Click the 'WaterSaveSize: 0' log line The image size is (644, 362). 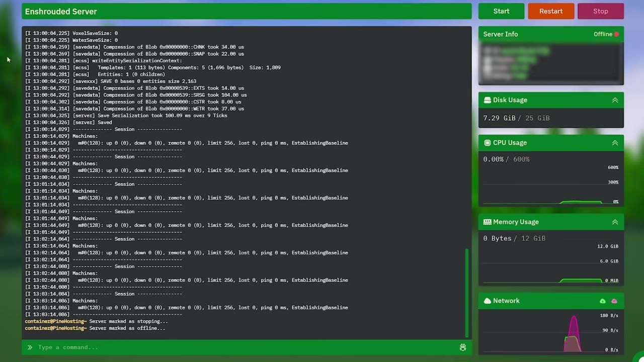(x=71, y=40)
